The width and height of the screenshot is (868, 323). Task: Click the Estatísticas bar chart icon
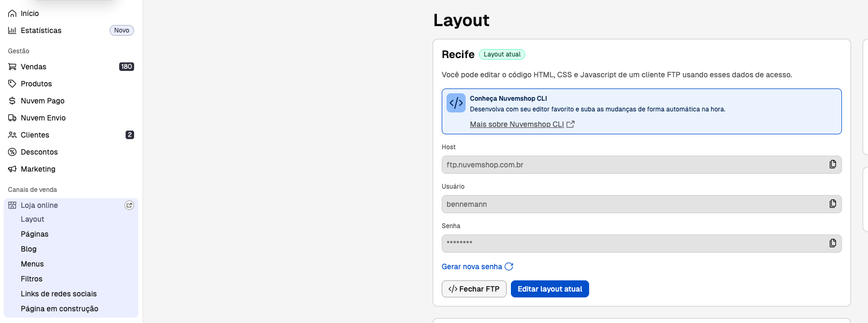(x=12, y=30)
